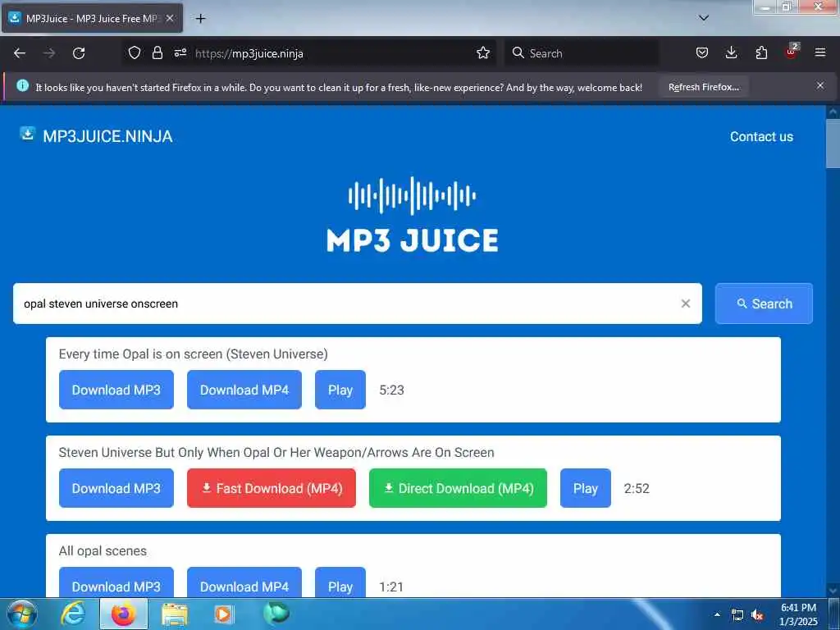Viewport: 840px width, 630px height.
Task: Open the clock showing 6:41 PM
Action: (x=798, y=614)
